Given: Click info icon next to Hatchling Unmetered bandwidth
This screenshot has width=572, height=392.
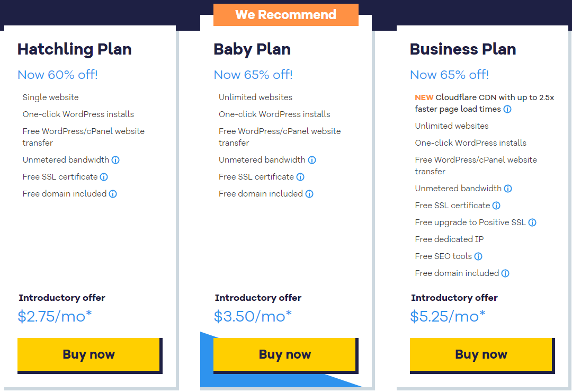Looking at the screenshot, I should coord(115,160).
